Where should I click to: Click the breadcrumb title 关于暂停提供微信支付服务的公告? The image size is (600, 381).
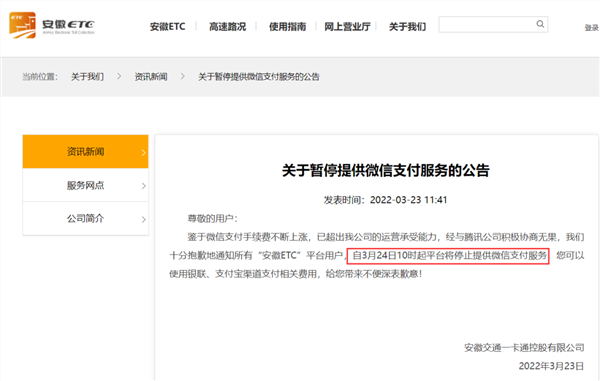[259, 77]
